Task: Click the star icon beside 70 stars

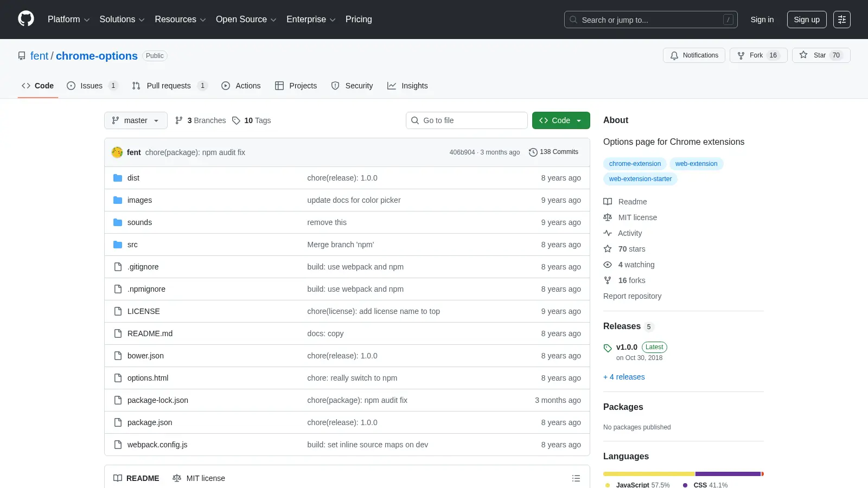Action: click(608, 249)
